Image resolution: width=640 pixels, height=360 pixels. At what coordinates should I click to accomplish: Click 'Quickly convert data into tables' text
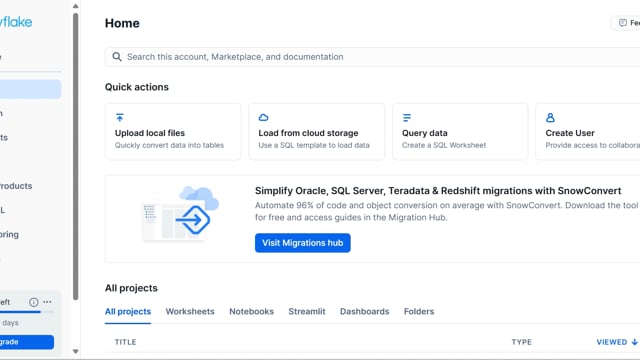pyautogui.click(x=169, y=145)
